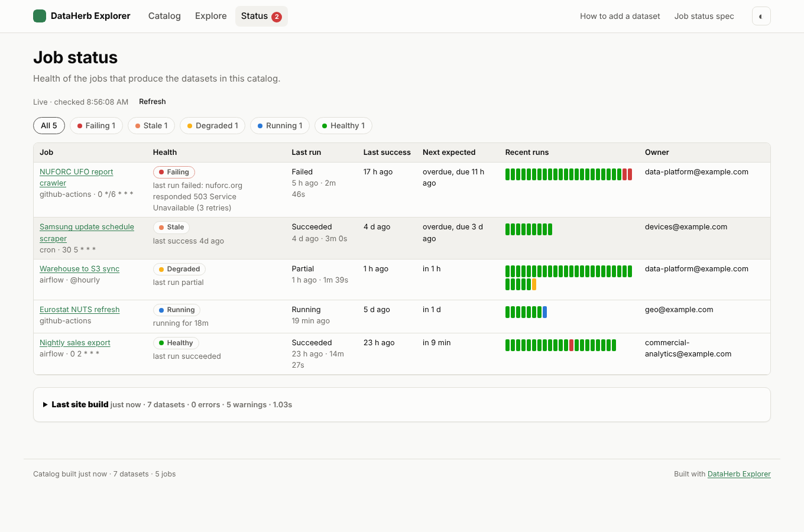804x532 pixels.
Task: Click yellow partial run bar of Warehouse sync
Action: [x=534, y=284]
